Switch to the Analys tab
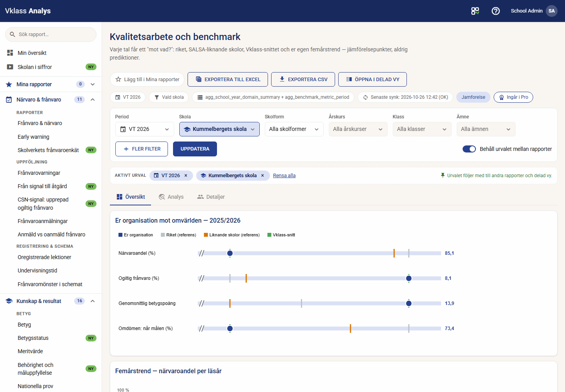Viewport: 565px width, 392px height. [171, 197]
